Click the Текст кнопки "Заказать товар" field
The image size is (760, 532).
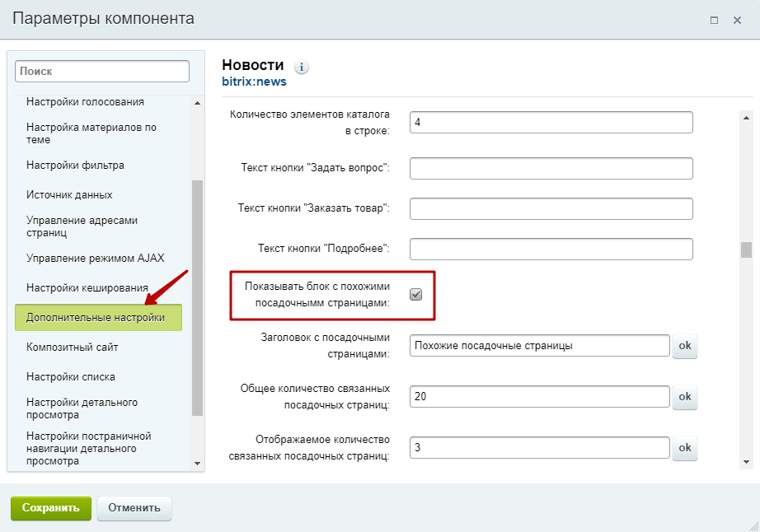pyautogui.click(x=551, y=208)
